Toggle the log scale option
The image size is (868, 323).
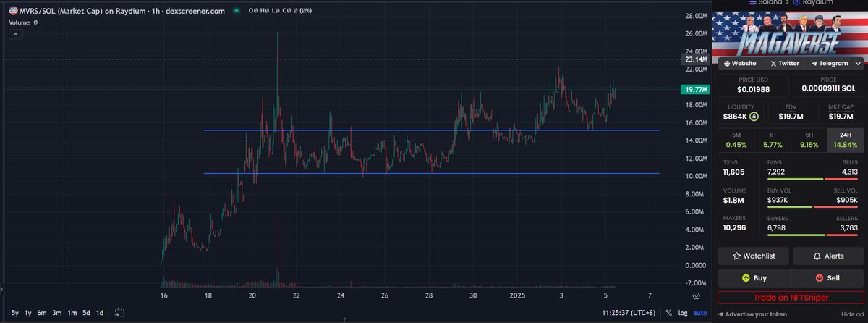[683, 313]
